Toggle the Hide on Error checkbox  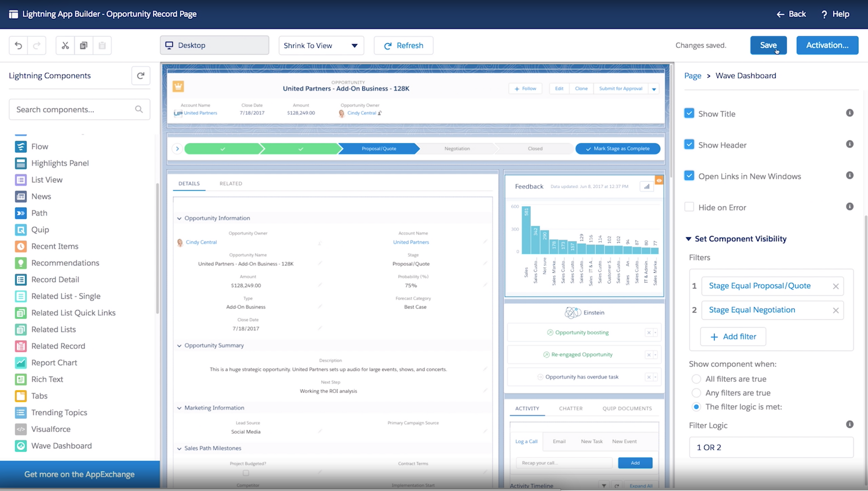(689, 207)
